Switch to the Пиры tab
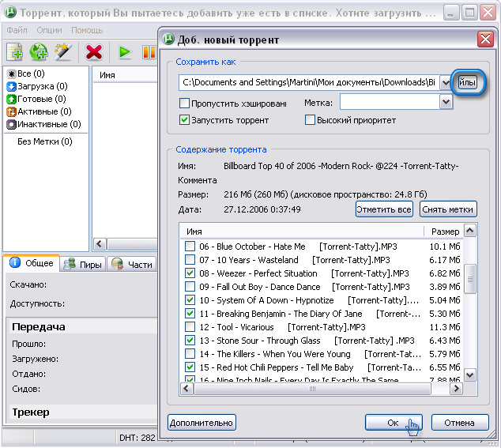Image resolution: width=501 pixels, height=448 pixels. tap(83, 264)
